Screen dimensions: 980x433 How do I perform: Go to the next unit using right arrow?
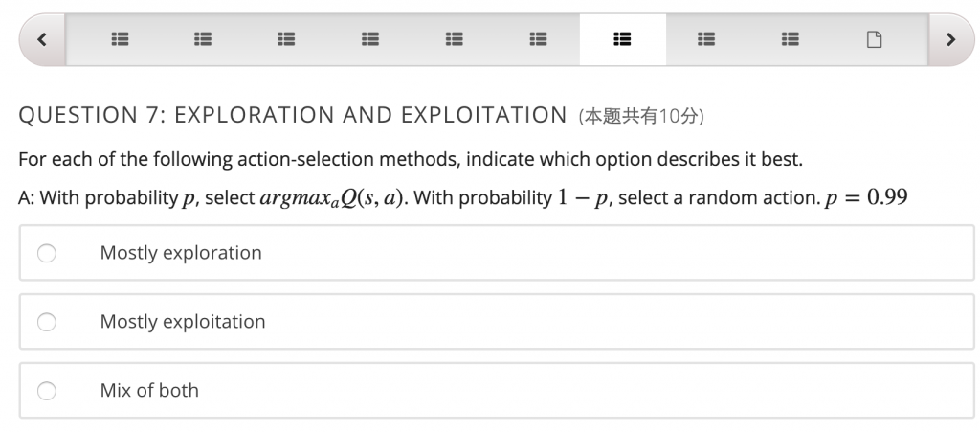(949, 40)
